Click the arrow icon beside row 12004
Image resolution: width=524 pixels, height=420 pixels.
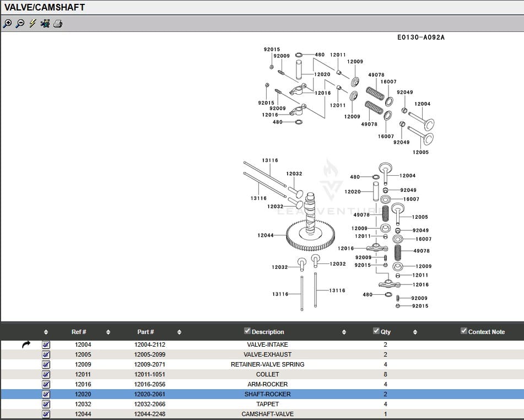[26, 344]
